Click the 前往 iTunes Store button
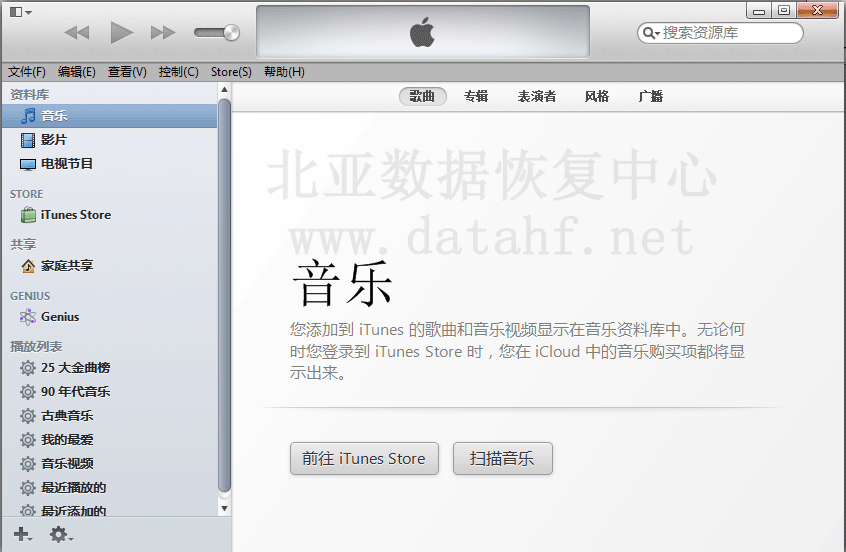Image resolution: width=846 pixels, height=552 pixels. point(364,459)
